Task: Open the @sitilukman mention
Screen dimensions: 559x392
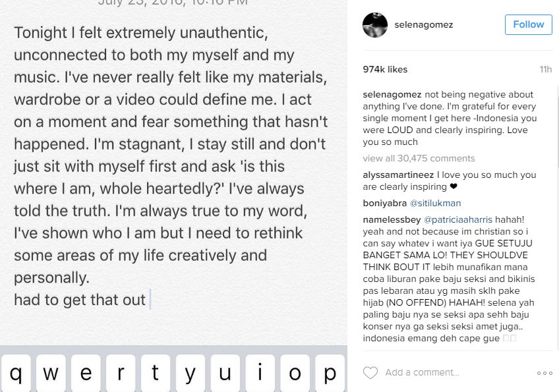Action: (x=435, y=204)
